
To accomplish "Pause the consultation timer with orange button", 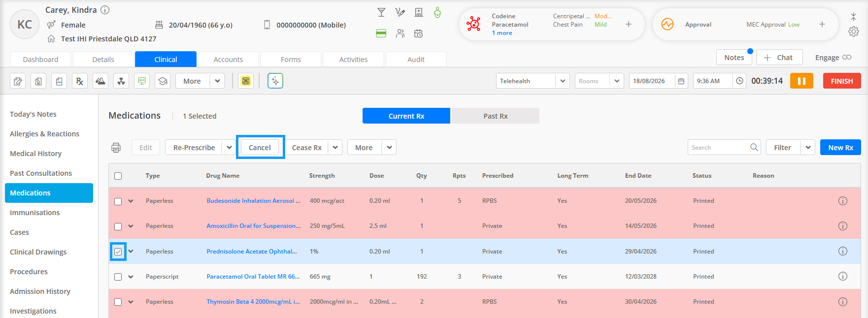I will [801, 81].
